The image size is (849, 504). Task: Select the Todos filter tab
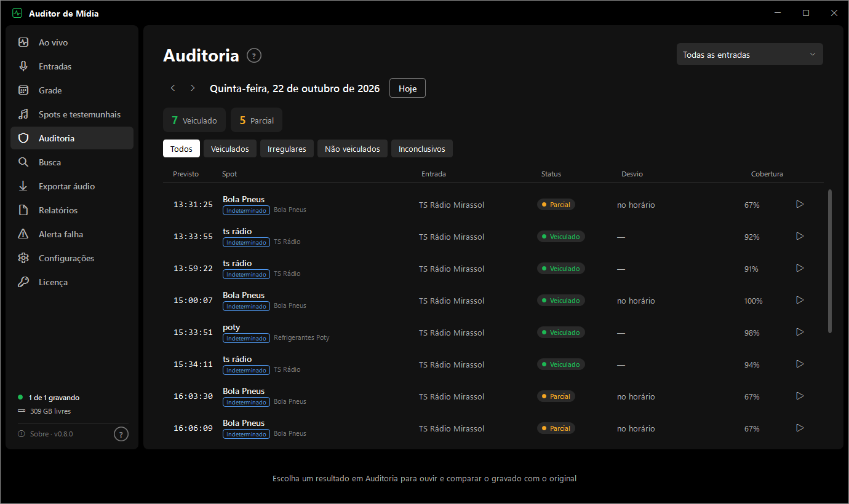click(x=181, y=149)
